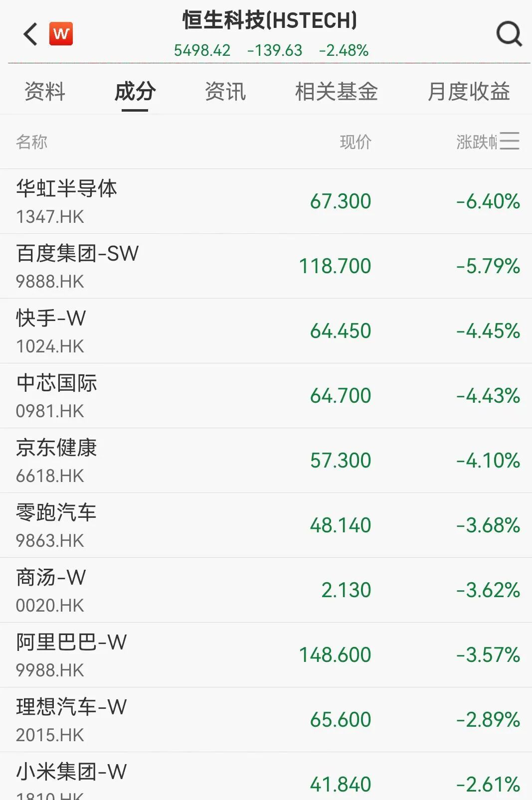This screenshot has height=800, width=532.
Task: Switch to the 资料 tab
Action: pyautogui.click(x=45, y=92)
